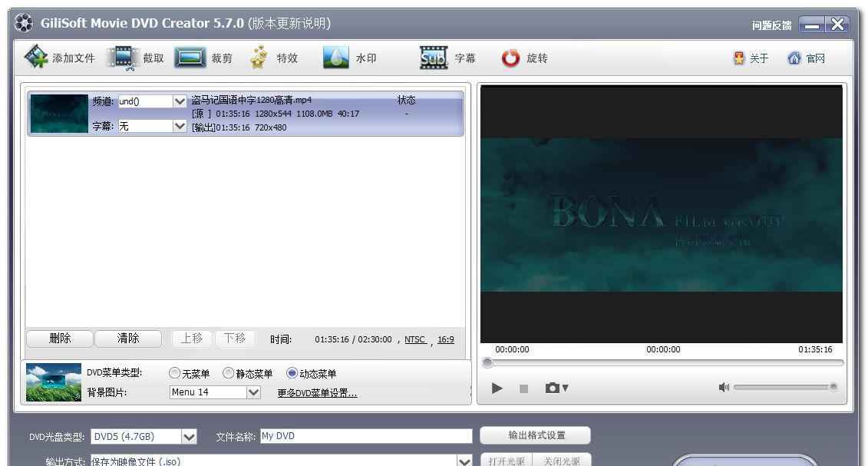
Task: Click the 01:35:16 / 02:30:00 time text
Action: pos(353,339)
